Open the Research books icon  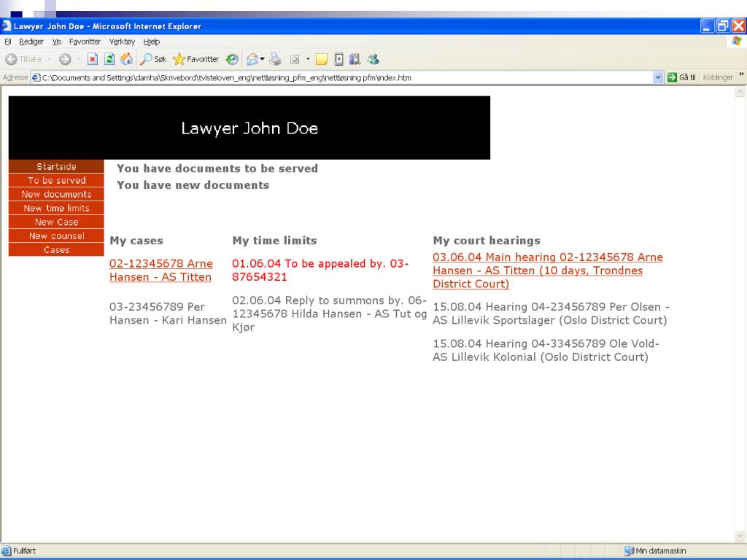[x=355, y=59]
